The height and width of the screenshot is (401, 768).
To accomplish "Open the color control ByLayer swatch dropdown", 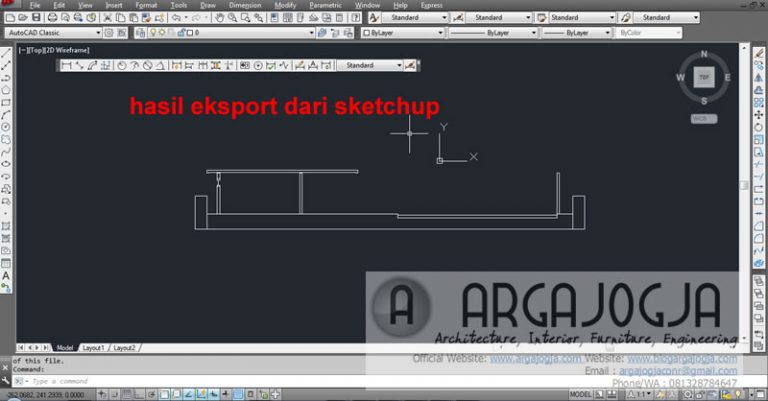I will tap(403, 33).
